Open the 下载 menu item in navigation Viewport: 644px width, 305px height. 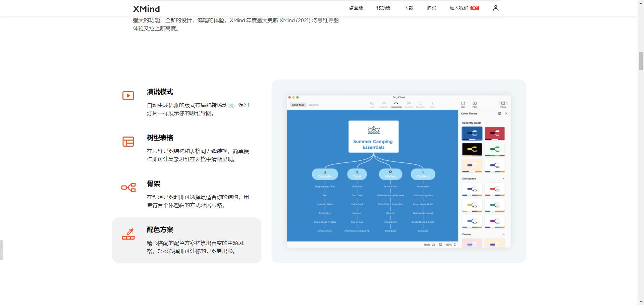409,8
